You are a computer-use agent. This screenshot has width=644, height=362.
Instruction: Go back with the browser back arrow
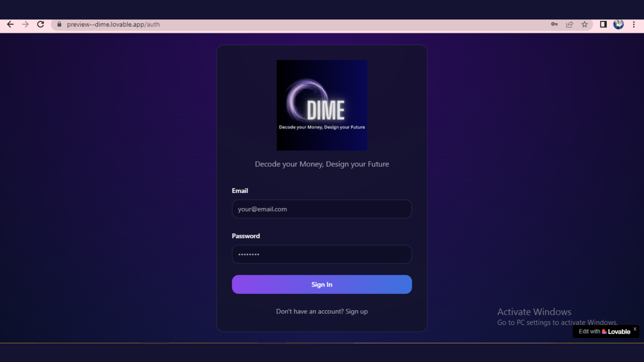coord(10,24)
